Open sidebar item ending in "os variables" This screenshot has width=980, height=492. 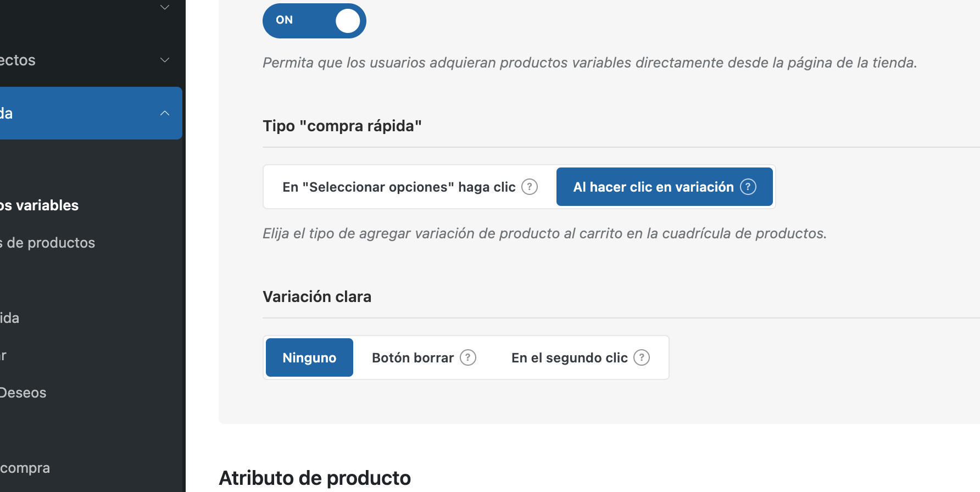(40, 205)
